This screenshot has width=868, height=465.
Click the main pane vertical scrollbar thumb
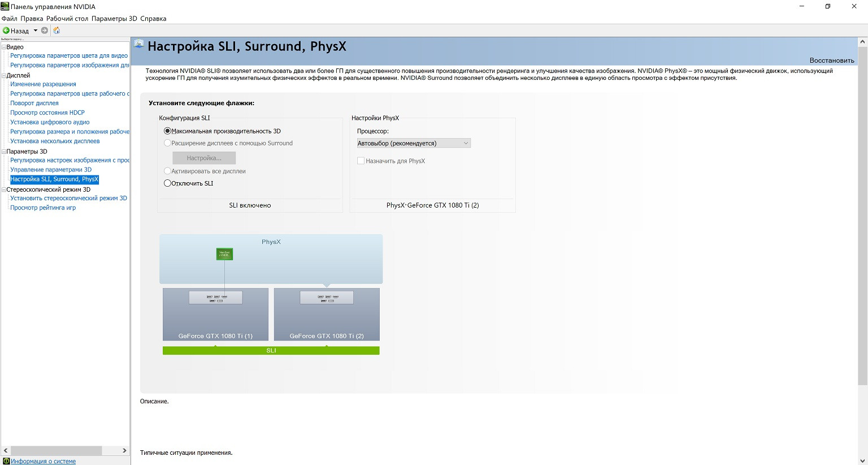(862, 216)
